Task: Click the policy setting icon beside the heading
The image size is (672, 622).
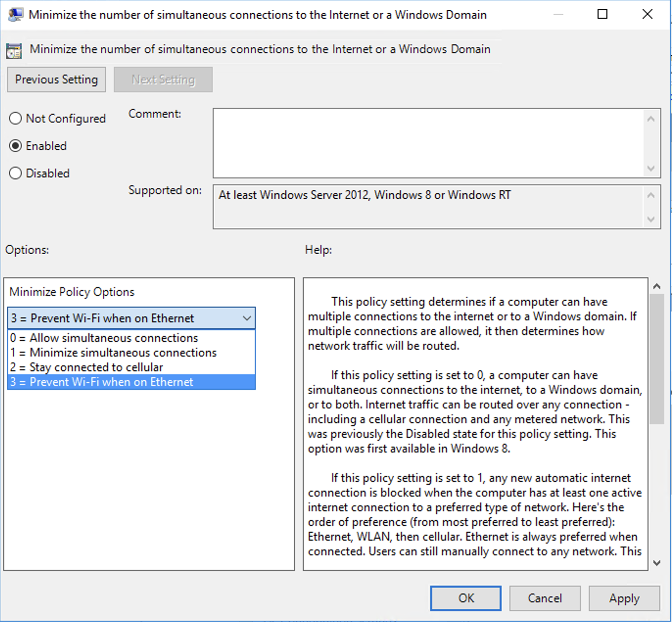Action: point(14,50)
